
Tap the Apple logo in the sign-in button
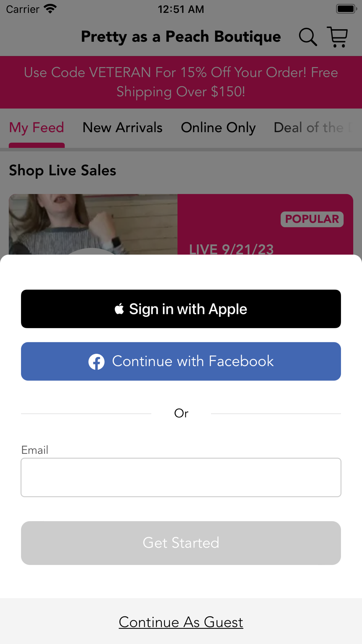pyautogui.click(x=119, y=309)
